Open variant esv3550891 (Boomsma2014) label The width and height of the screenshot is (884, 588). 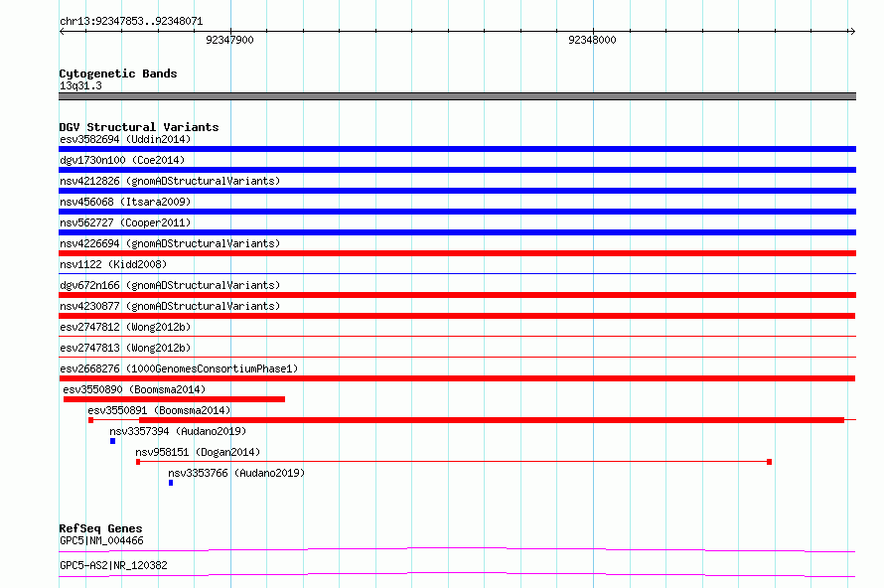click(159, 410)
